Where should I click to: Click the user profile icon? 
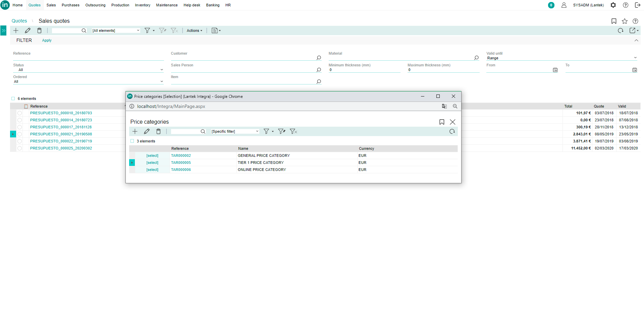564,5
